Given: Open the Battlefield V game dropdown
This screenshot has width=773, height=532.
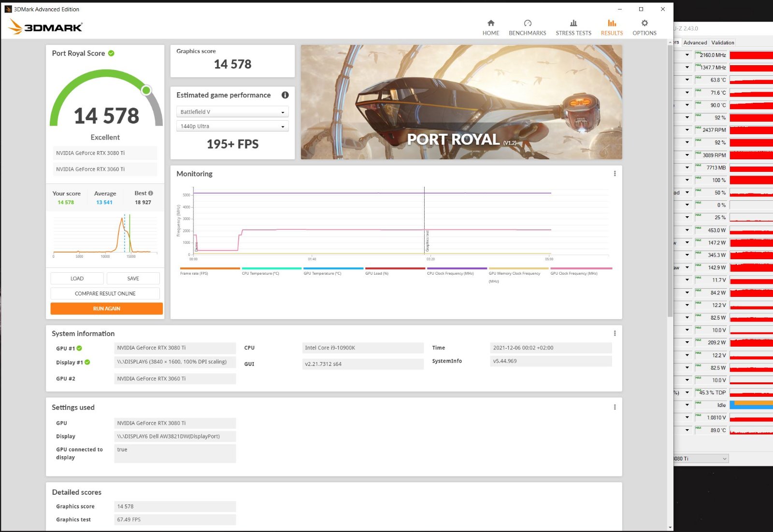Looking at the screenshot, I should point(232,112).
